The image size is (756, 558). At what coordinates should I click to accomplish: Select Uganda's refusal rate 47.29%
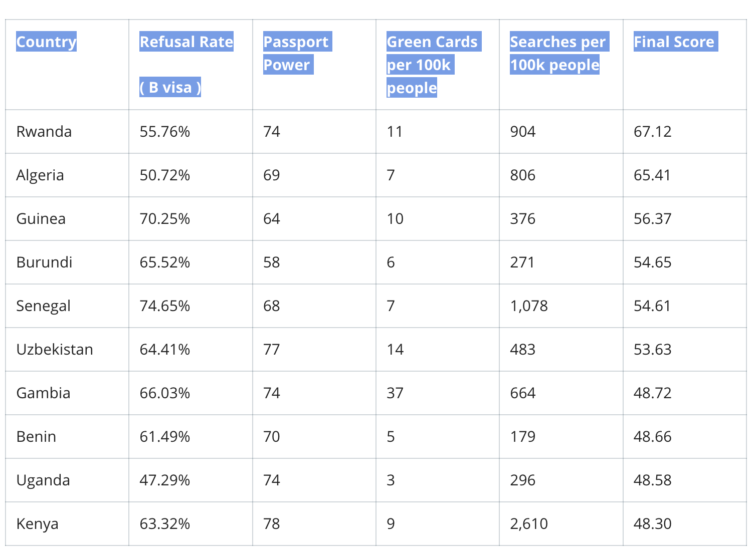click(164, 480)
